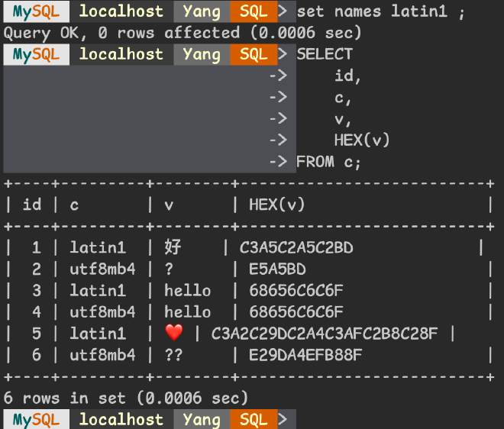Click HEX(v) inside the typed query
The height and width of the screenshot is (429, 504).
tap(362, 140)
